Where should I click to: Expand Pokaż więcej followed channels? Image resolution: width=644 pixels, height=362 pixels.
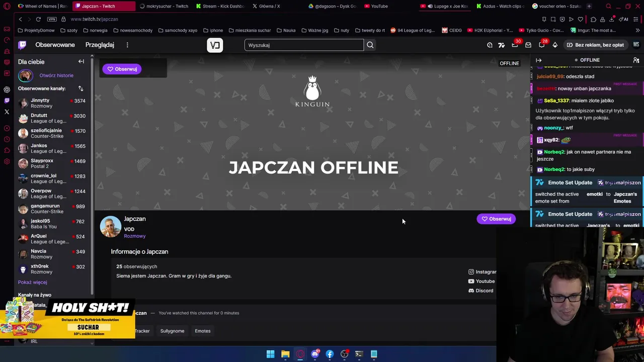tap(32, 282)
